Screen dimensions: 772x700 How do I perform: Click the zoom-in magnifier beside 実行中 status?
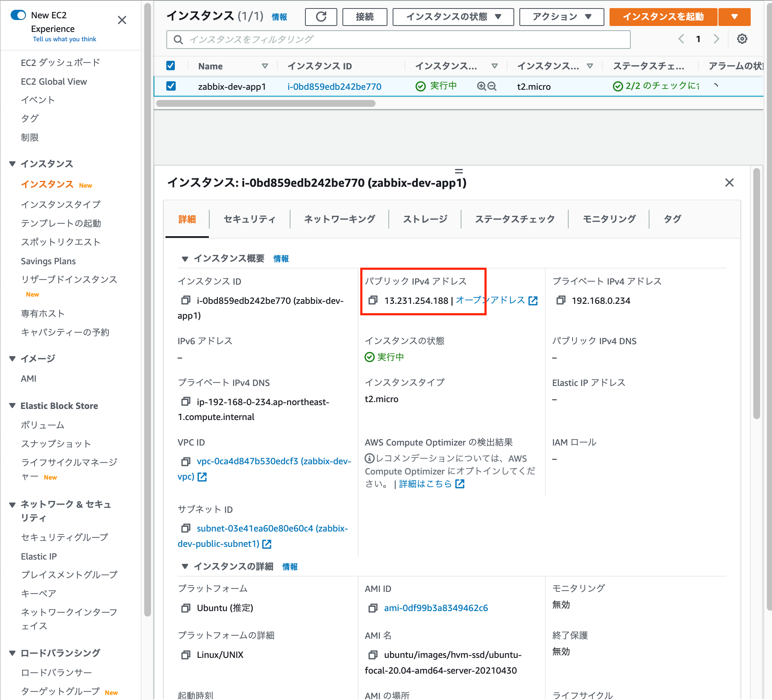pyautogui.click(x=481, y=86)
